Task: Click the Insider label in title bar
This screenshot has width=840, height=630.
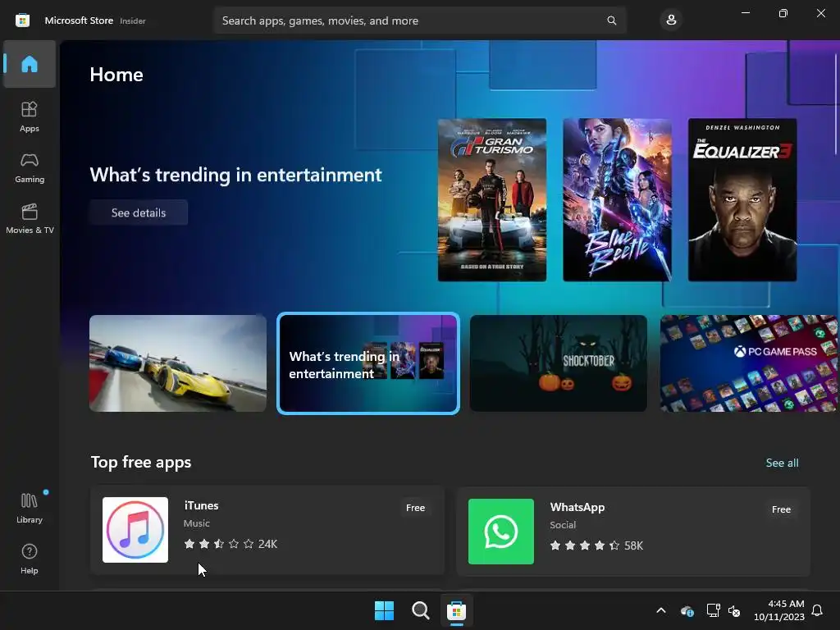Action: pos(133,21)
